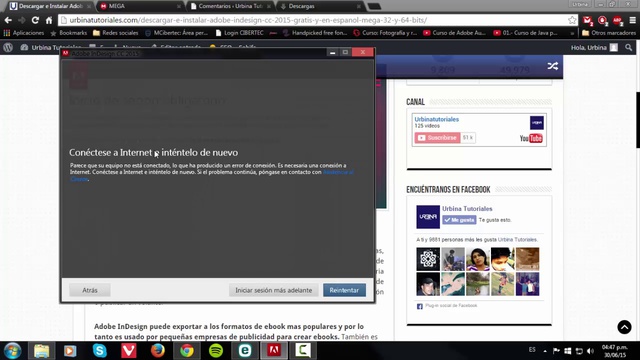The width and height of the screenshot is (640, 360).
Task: Open Camtasia from the taskbar
Action: (303, 351)
